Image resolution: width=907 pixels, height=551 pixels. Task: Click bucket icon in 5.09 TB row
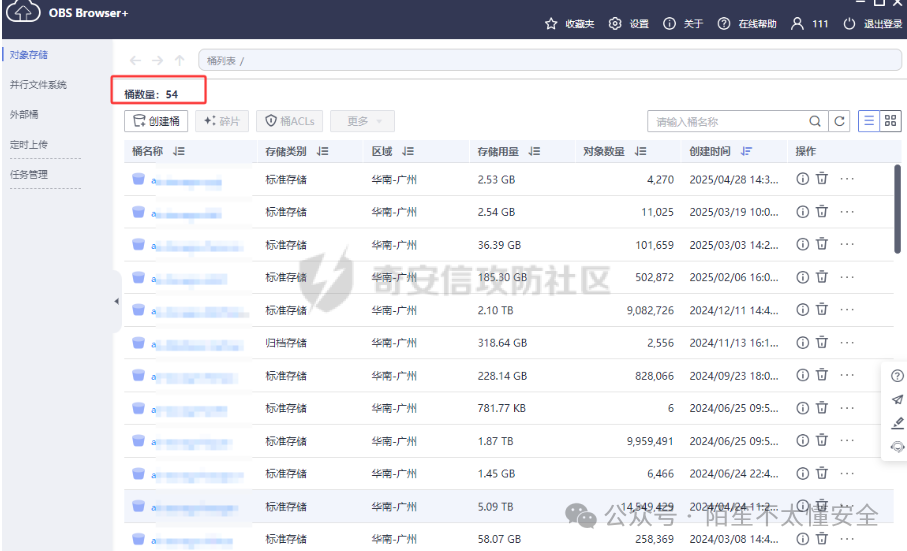138,506
